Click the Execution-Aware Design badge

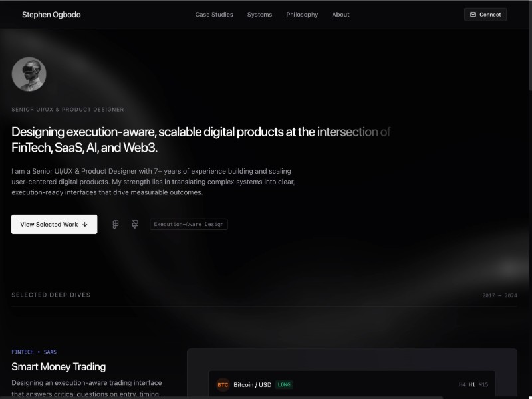coord(189,224)
